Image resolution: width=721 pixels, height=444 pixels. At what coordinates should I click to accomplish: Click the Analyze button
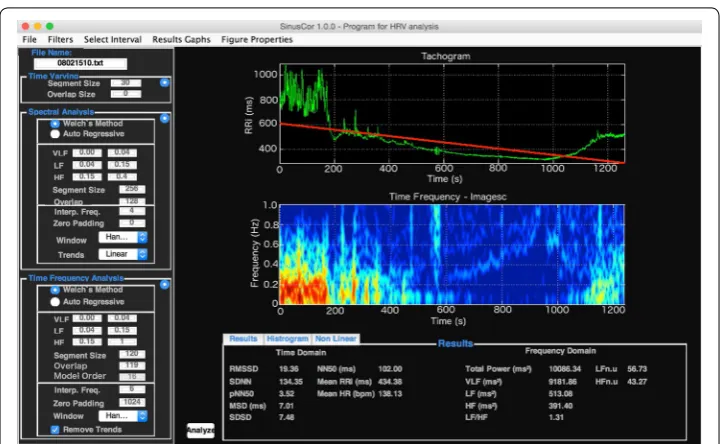(x=200, y=430)
